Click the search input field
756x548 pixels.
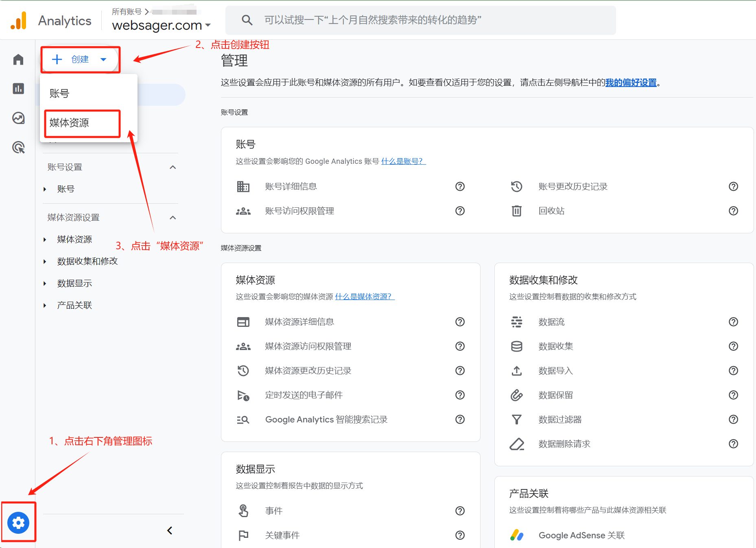click(421, 20)
